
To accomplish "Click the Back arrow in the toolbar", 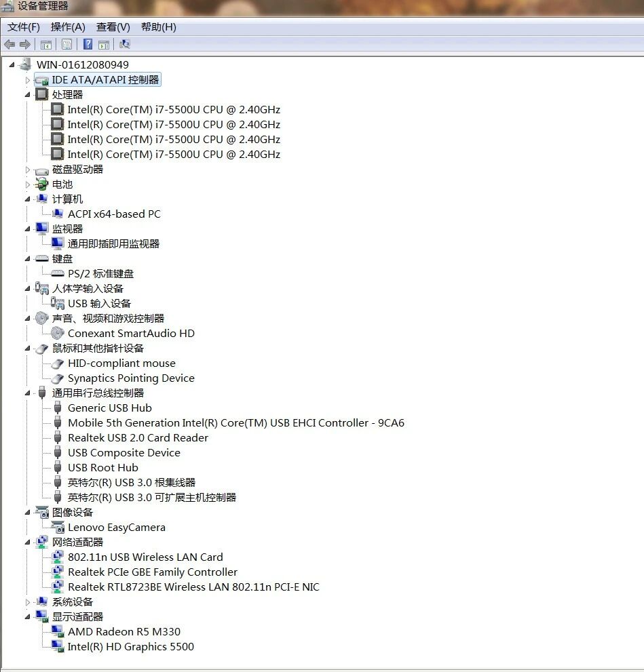I will point(10,44).
